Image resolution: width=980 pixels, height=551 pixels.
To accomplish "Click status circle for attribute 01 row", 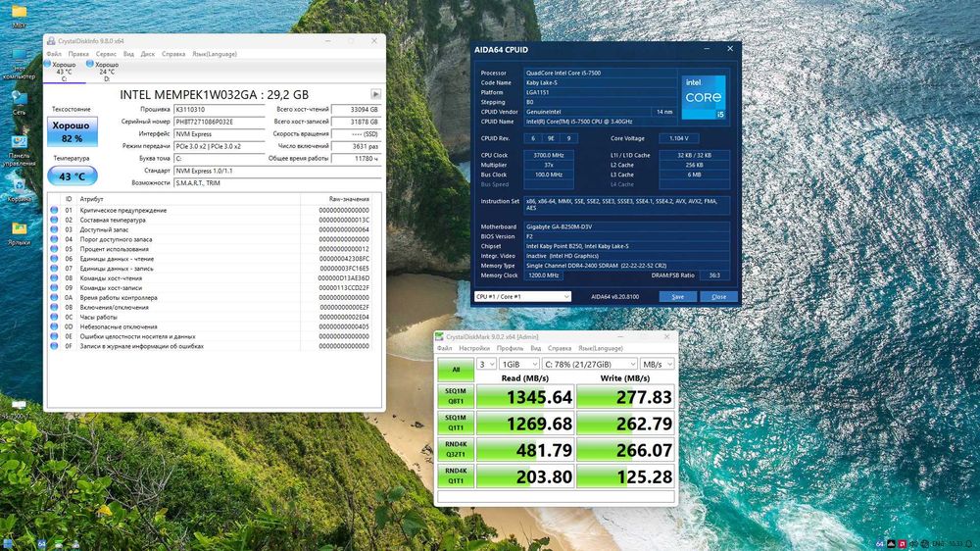I will point(54,210).
